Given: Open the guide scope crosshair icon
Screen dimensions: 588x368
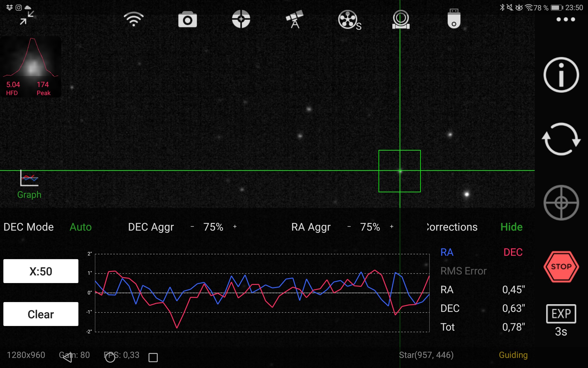Looking at the screenshot, I should coord(241,19).
